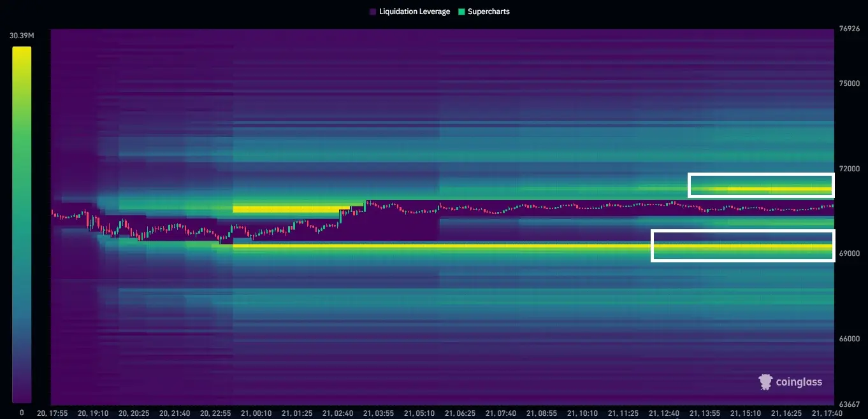
Task: Click the 76926 price axis label
Action: [848, 29]
